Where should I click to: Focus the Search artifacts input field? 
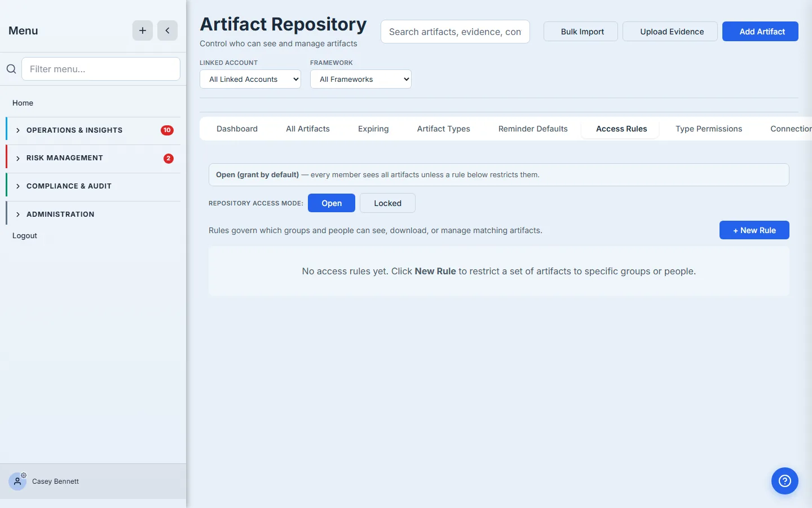click(x=455, y=32)
